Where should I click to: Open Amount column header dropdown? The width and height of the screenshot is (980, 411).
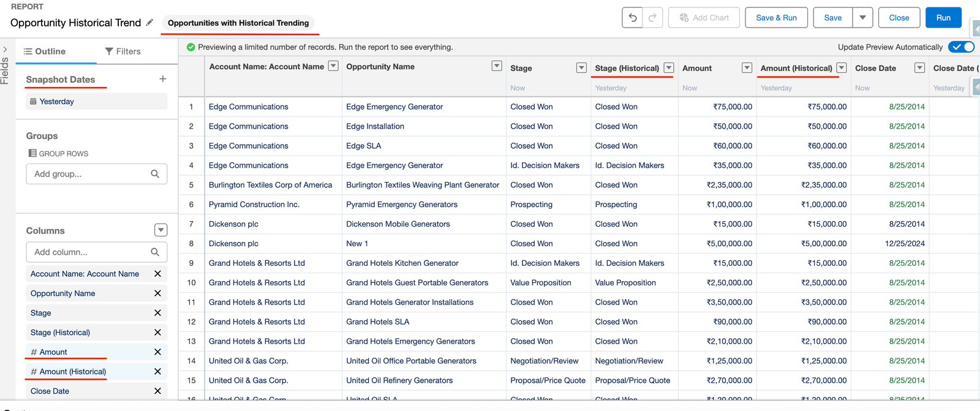point(747,68)
